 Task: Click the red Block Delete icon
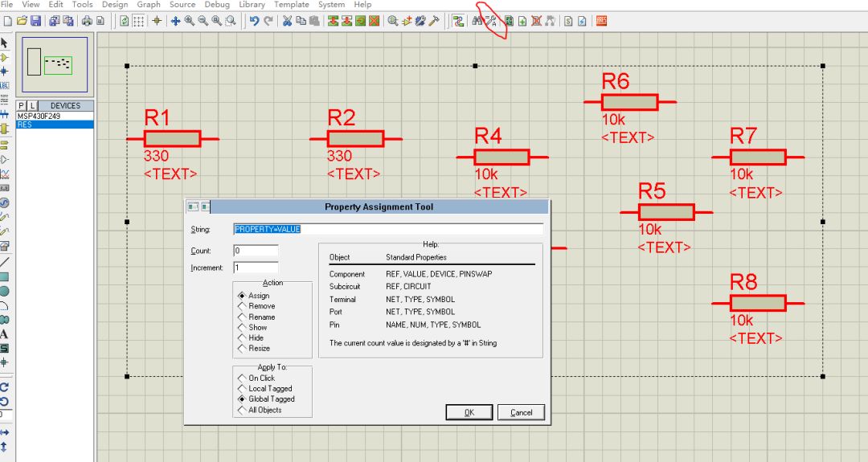[375, 21]
